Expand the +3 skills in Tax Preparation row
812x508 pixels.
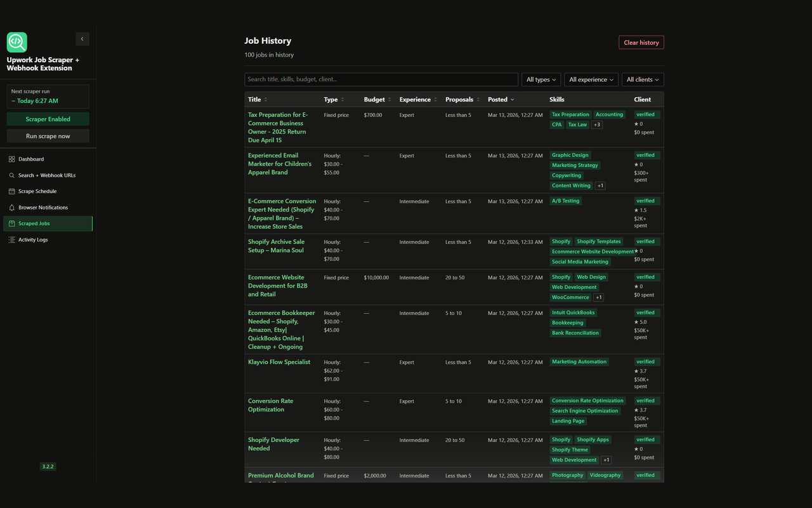pyautogui.click(x=597, y=125)
